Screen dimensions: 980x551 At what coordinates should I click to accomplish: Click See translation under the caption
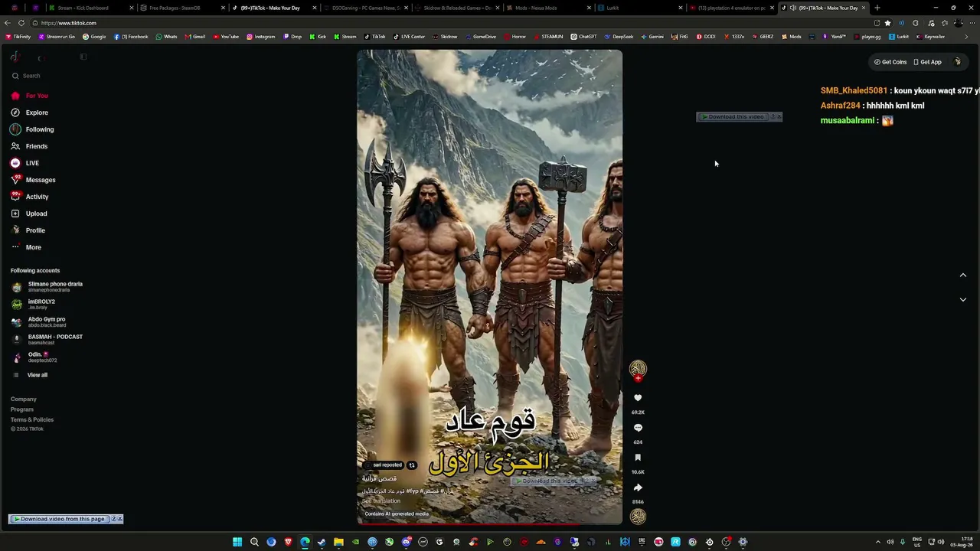pyautogui.click(x=381, y=501)
